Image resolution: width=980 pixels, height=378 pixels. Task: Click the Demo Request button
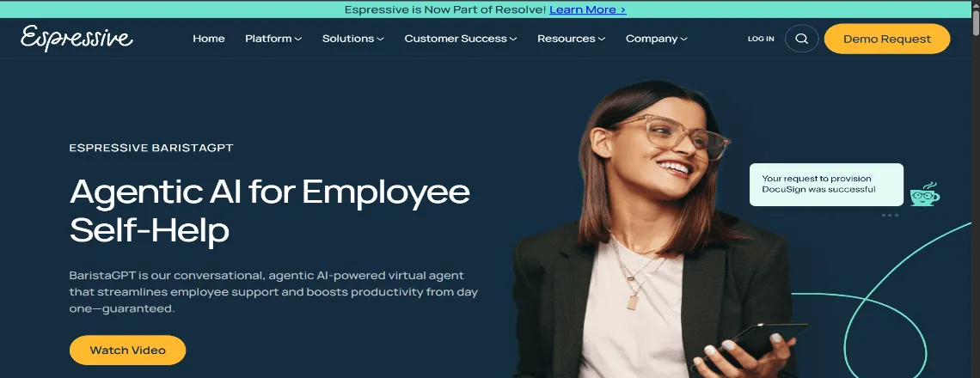point(887,39)
